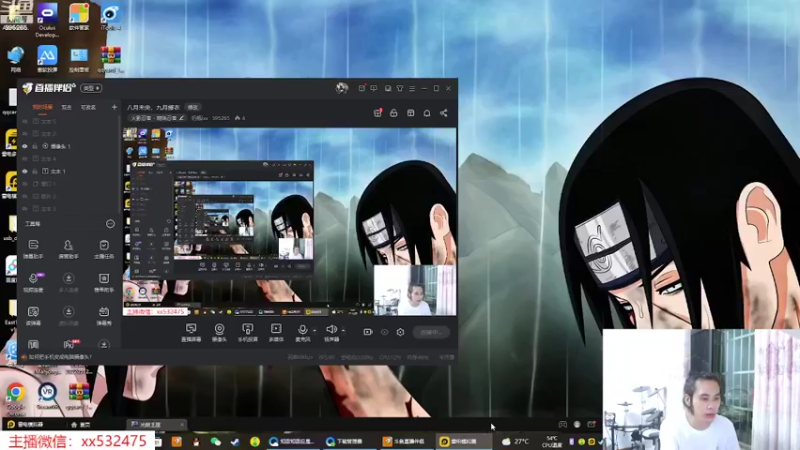
Task: Open the toolbox item with red badge
Action: point(70,344)
